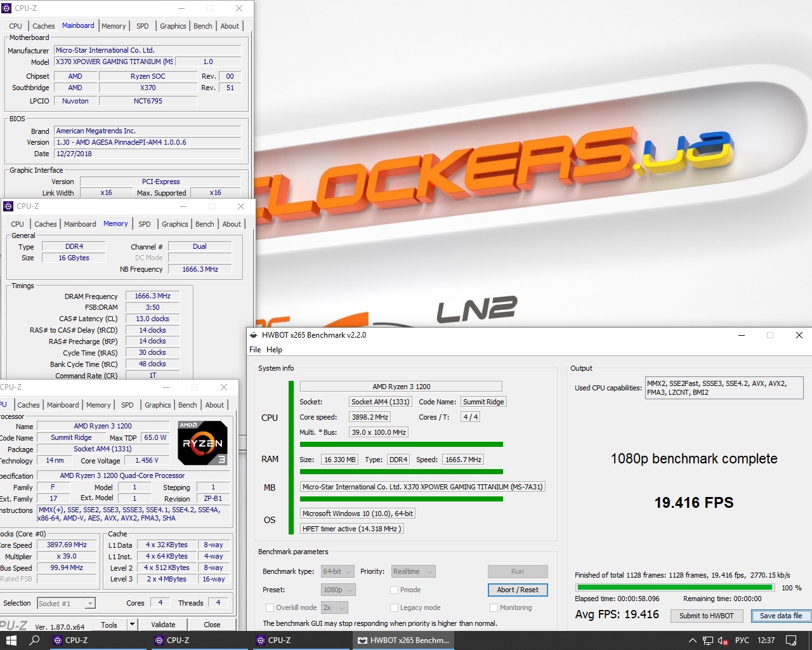812x650 pixels.
Task: Click the Abort / Reset button
Action: (x=518, y=590)
